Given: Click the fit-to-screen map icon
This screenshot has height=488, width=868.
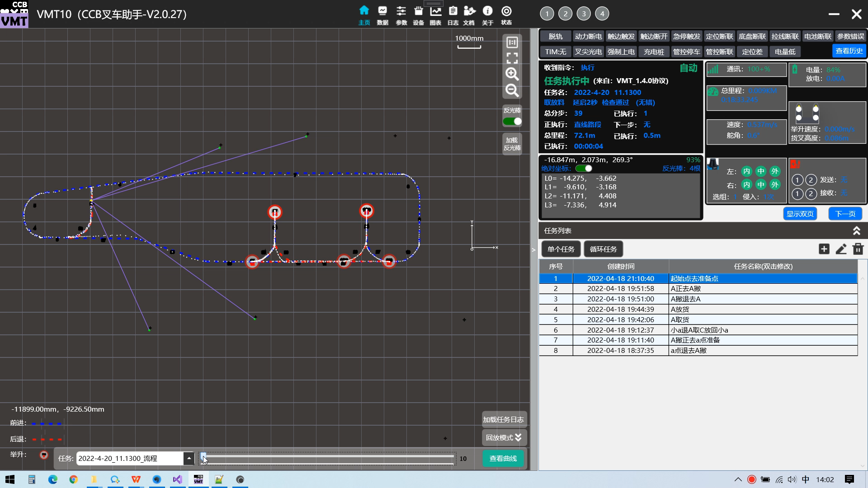Looking at the screenshot, I should coord(512,58).
